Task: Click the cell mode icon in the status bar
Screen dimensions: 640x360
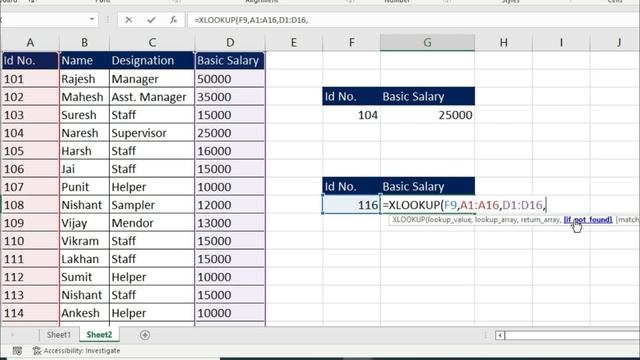Action: (x=17, y=351)
